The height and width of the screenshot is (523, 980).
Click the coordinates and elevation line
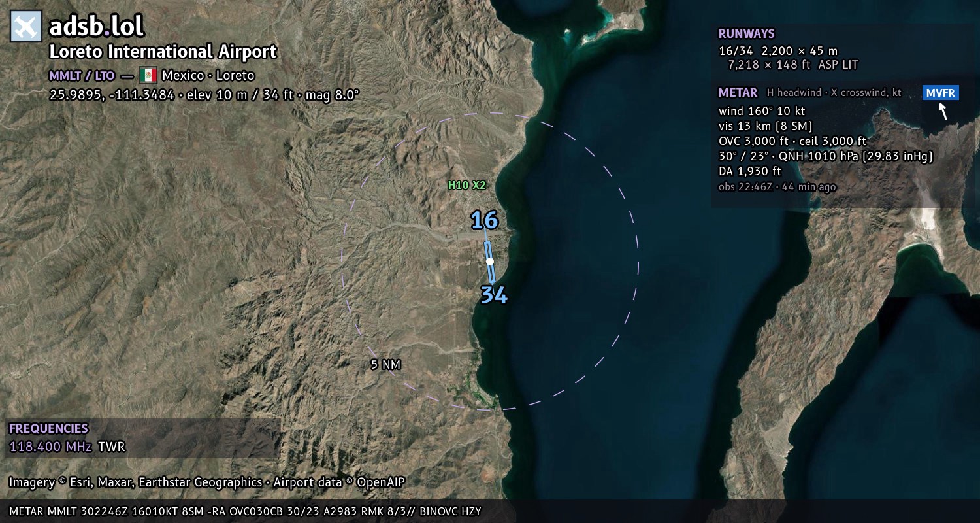(x=204, y=95)
